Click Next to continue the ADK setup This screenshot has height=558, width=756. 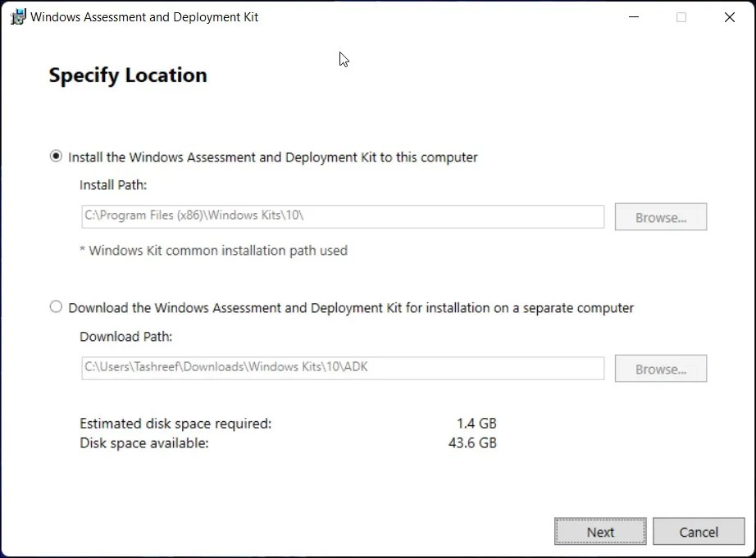click(599, 531)
